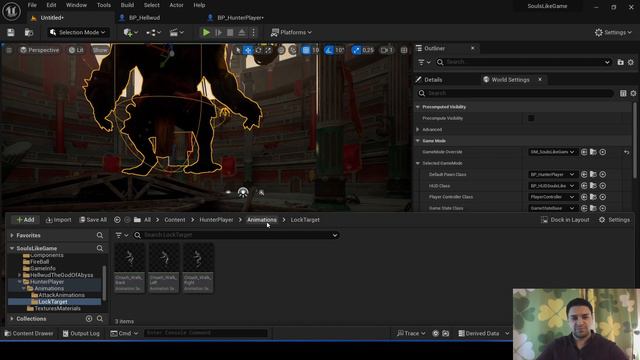Save the current level with the floppy icon
Viewport: 640px width, 360px height.
[x=11, y=32]
